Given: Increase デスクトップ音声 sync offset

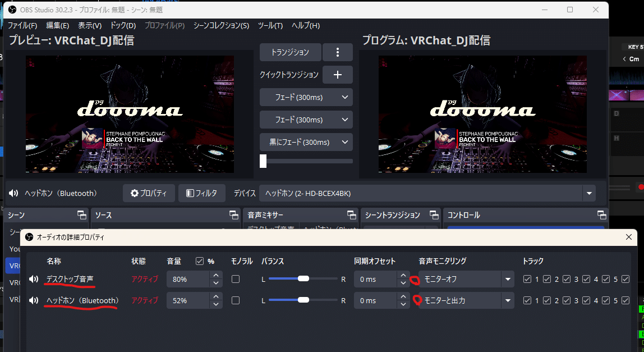Looking at the screenshot, I should click(403, 275).
